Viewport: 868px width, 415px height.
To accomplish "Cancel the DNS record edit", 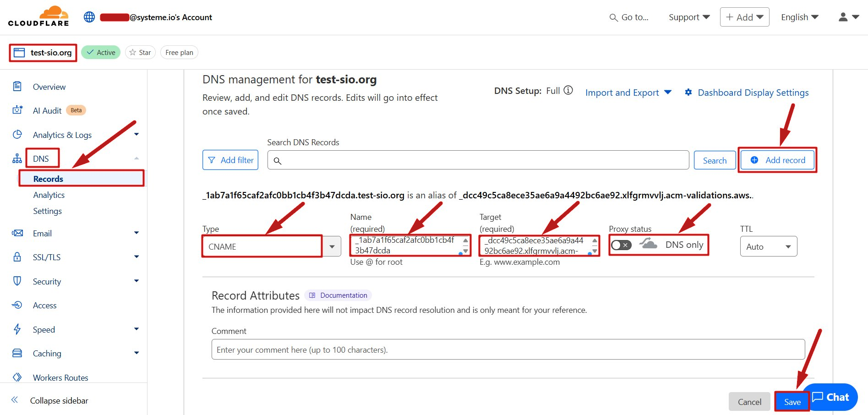I will pos(749,402).
